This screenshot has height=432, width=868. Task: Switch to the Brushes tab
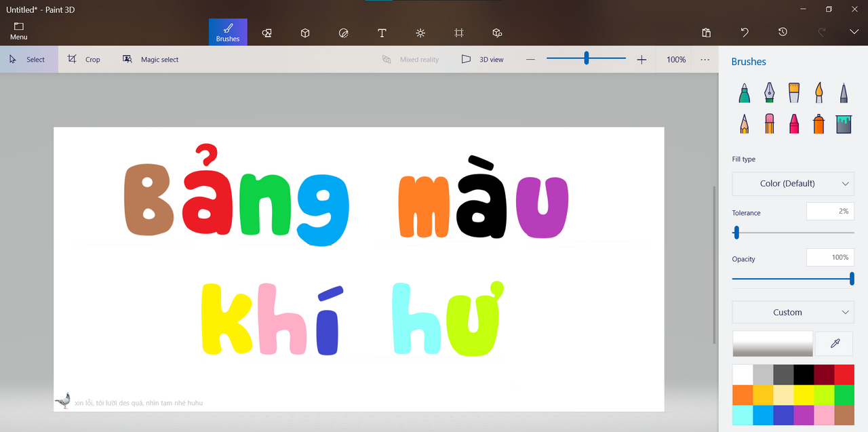[228, 33]
